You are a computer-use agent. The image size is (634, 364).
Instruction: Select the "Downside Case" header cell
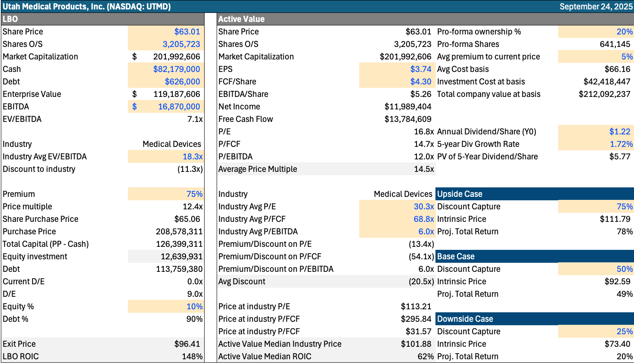535,319
